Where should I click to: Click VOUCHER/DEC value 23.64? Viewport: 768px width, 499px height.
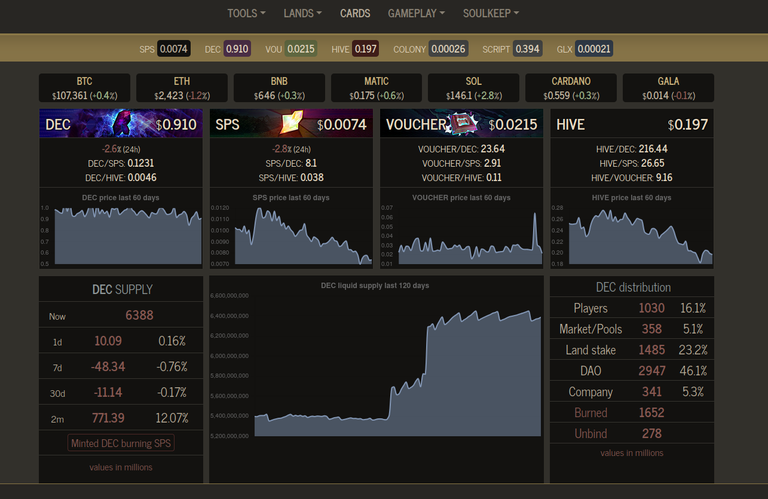493,149
